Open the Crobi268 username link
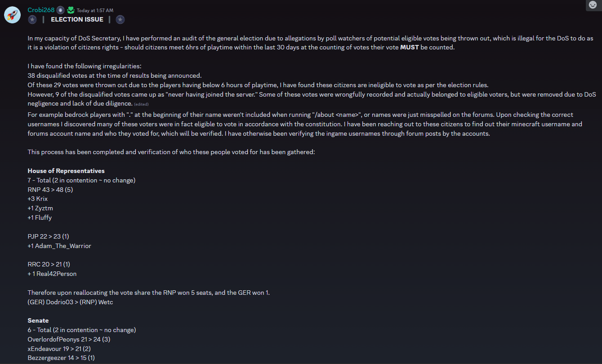 click(x=41, y=10)
